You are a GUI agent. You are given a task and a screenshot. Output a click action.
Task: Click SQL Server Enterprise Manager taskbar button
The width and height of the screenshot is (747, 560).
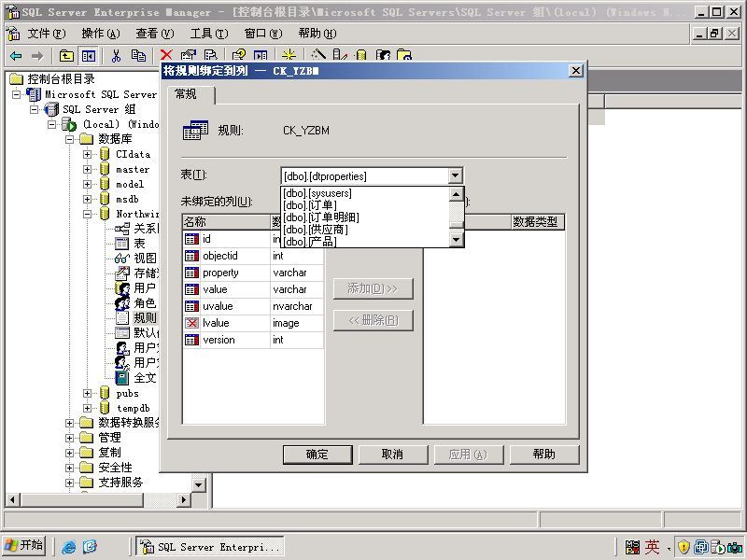click(210, 547)
